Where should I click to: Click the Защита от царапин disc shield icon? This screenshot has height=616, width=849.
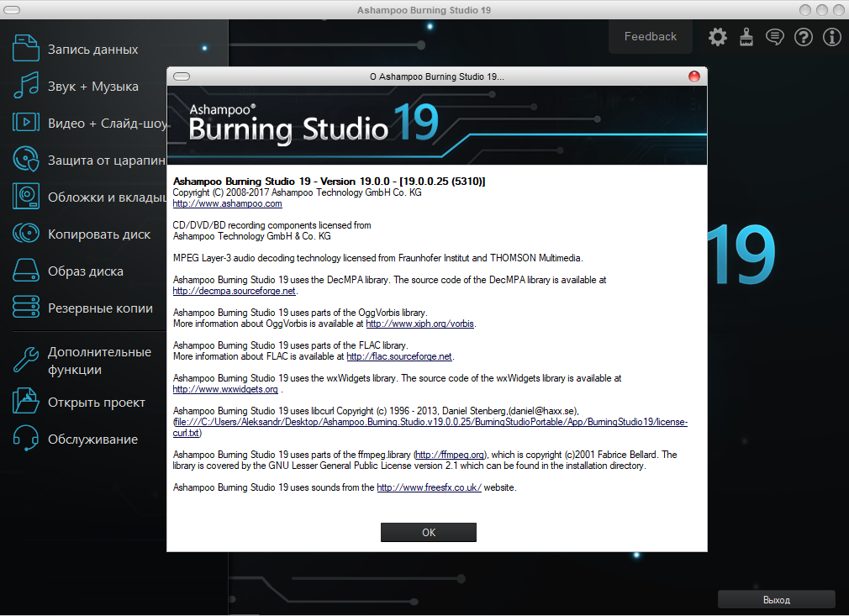pyautogui.click(x=25, y=159)
